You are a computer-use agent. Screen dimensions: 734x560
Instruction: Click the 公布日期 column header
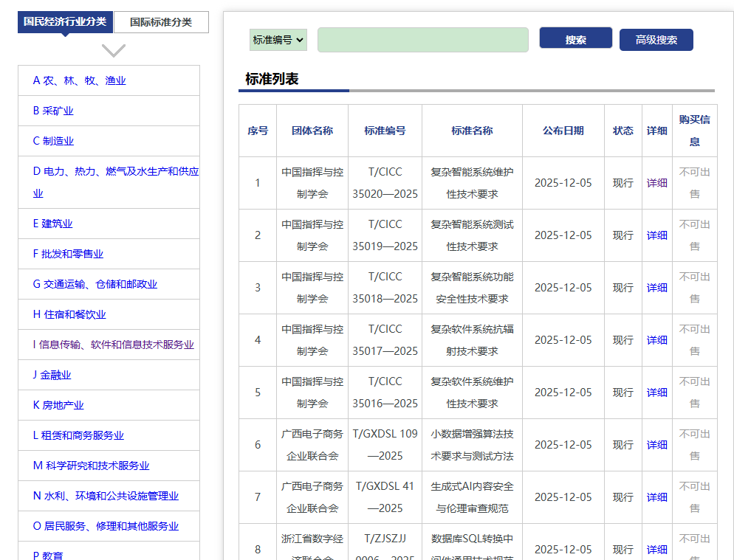(x=563, y=131)
